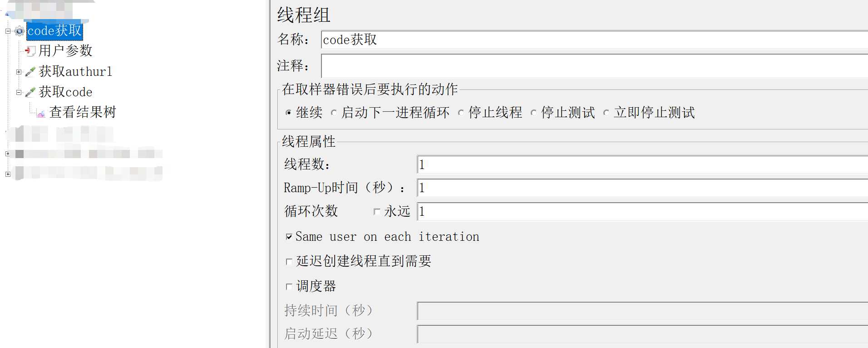Enable the 调度器 scheduler checkbox

click(x=289, y=286)
